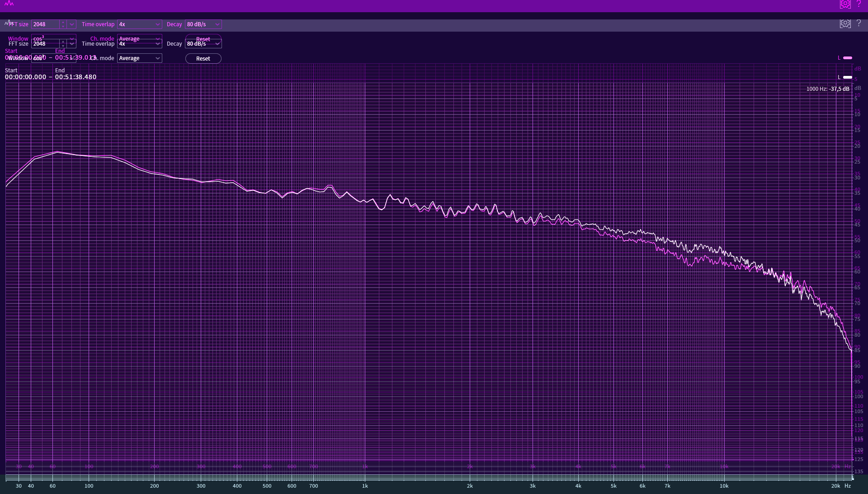Click the white 200 label on frequency axis

(x=154, y=486)
